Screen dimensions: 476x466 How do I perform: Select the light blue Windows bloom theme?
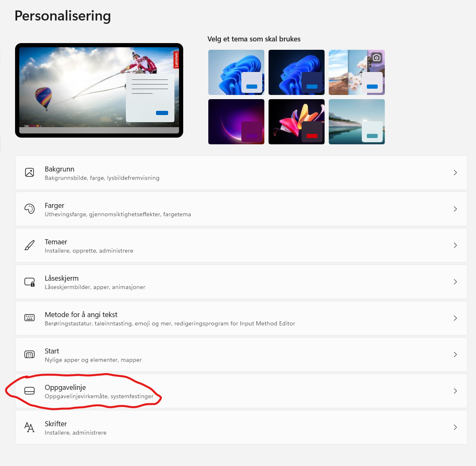[x=236, y=72]
